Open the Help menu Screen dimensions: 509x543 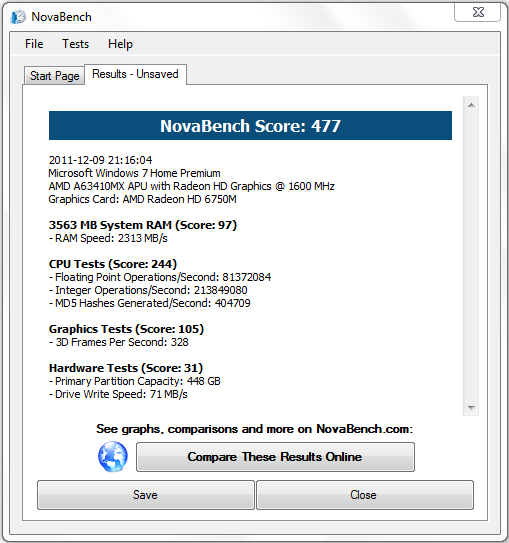(x=120, y=44)
